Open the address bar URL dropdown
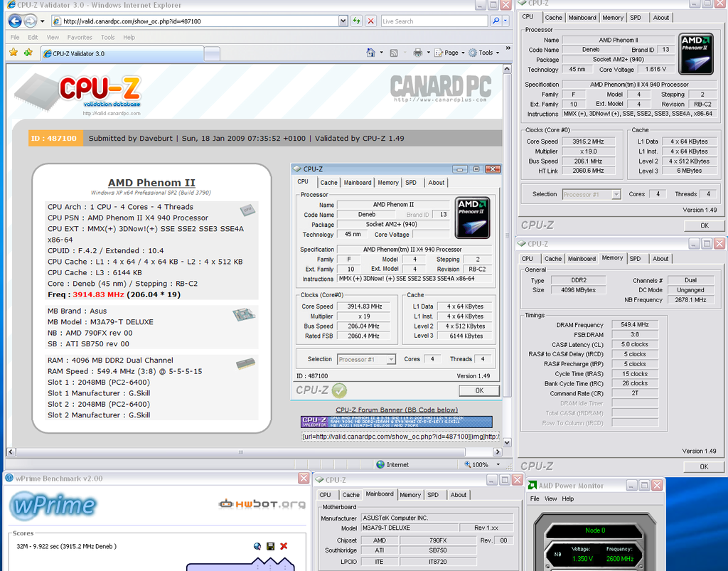The image size is (728, 571). 343,21
